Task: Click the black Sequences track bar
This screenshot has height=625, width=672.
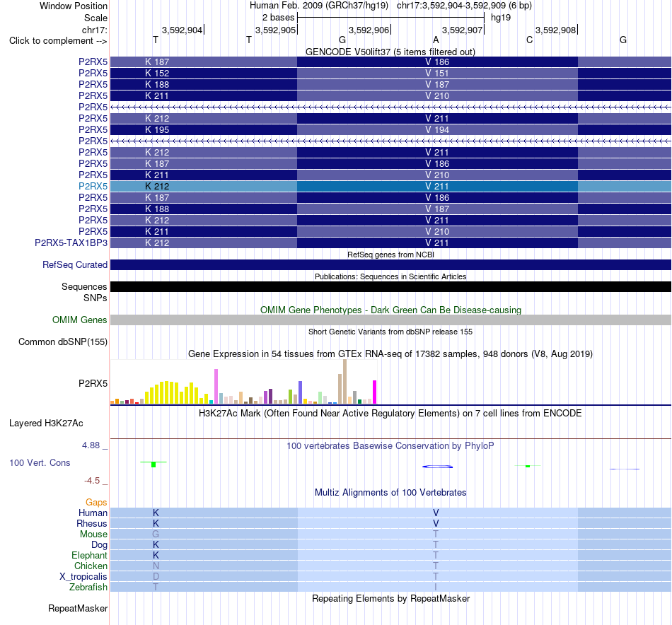Action: [391, 286]
